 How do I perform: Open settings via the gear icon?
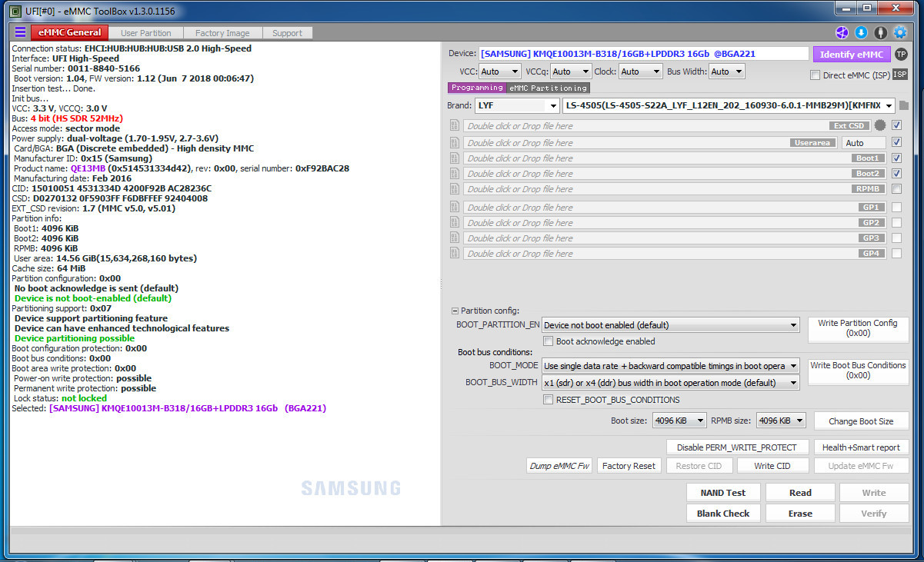[899, 32]
